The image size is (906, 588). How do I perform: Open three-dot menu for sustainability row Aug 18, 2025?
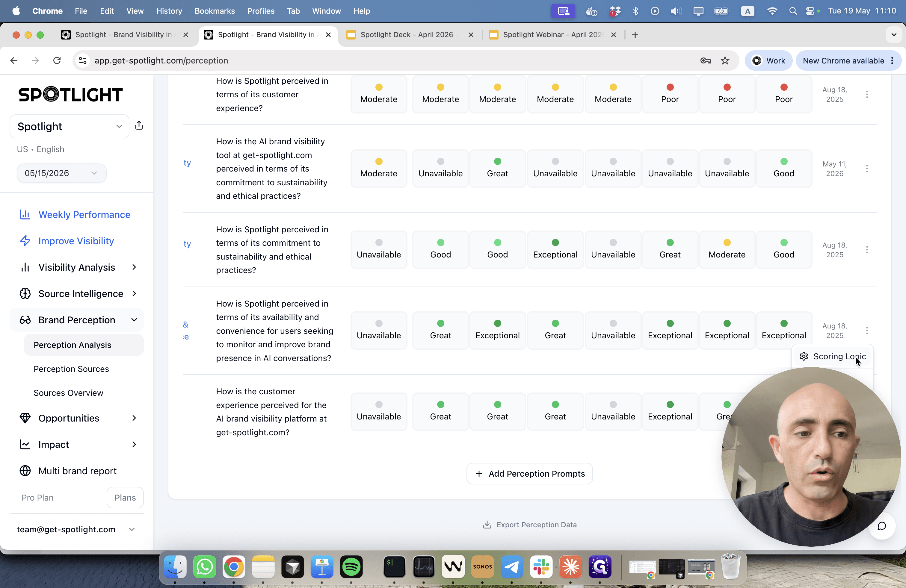[x=867, y=250]
